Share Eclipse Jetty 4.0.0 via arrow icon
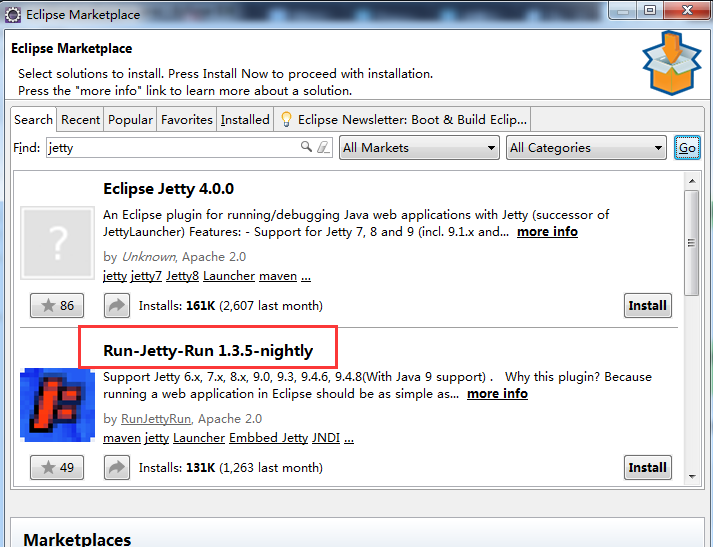 point(117,306)
